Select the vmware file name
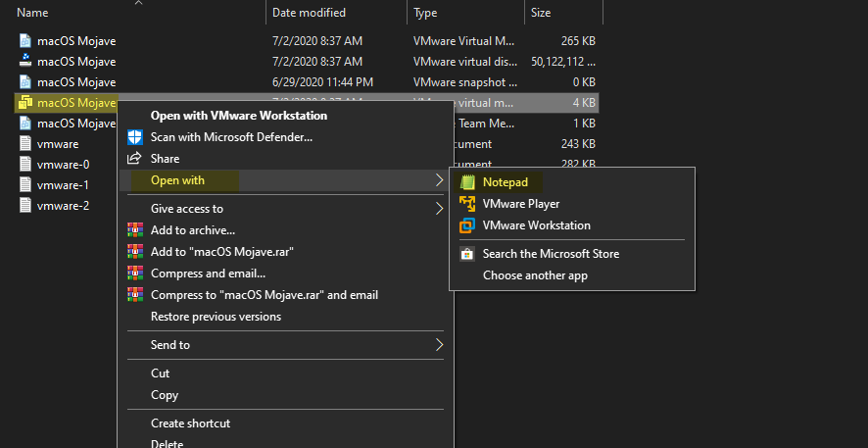868x448 pixels. coord(58,144)
